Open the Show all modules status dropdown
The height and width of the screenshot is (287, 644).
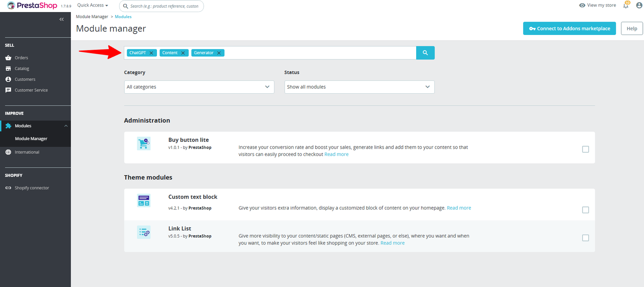[359, 87]
